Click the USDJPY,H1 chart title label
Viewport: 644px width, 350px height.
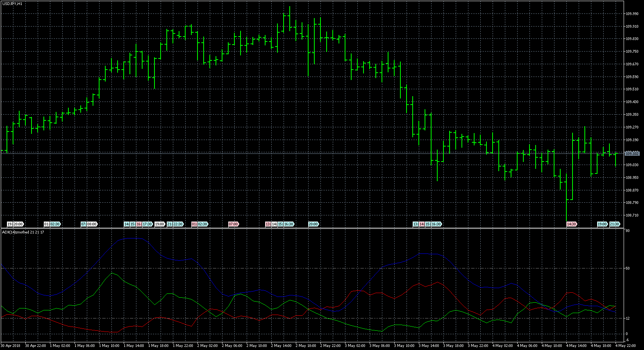click(x=12, y=3)
